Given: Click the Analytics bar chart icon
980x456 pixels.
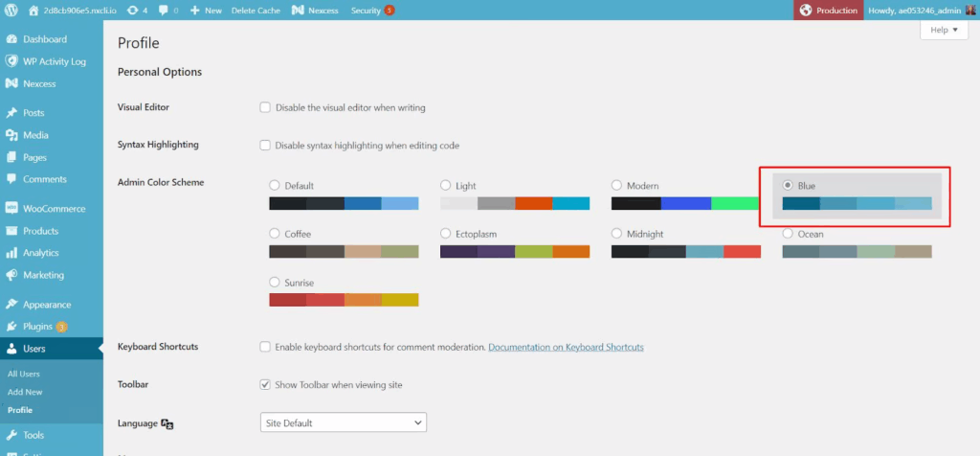Looking at the screenshot, I should (x=11, y=253).
